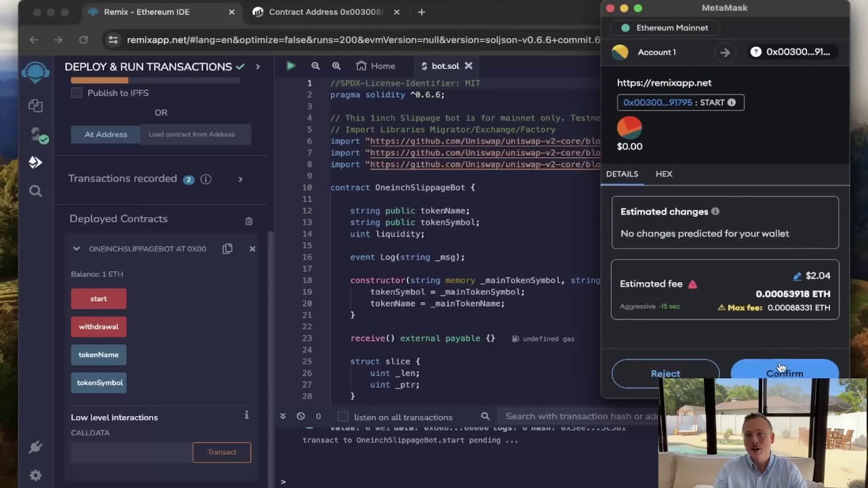This screenshot has height=488, width=868.
Task: Expand the Deploy & Run Transactions panel arrow
Action: [258, 66]
